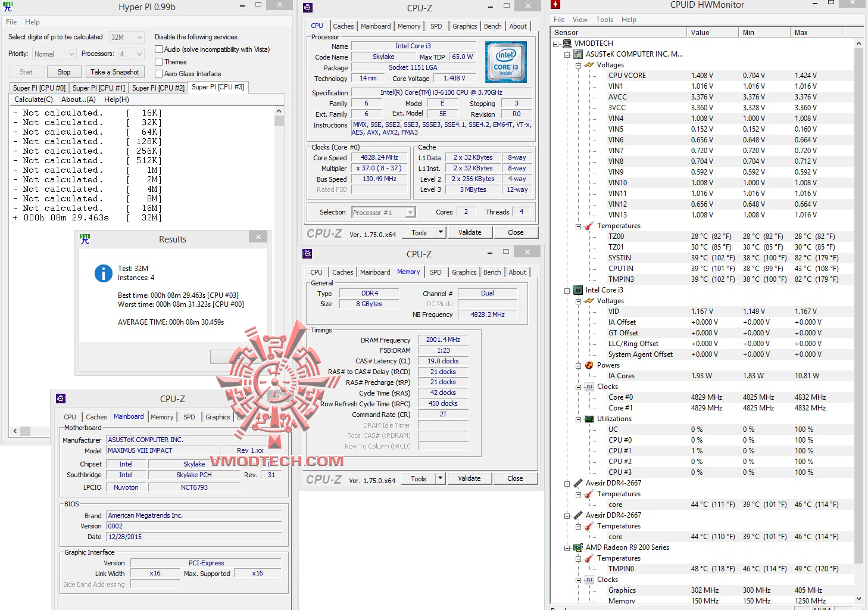
Task: Click the Intel Core i3 processor chip icon
Action: coord(578,290)
